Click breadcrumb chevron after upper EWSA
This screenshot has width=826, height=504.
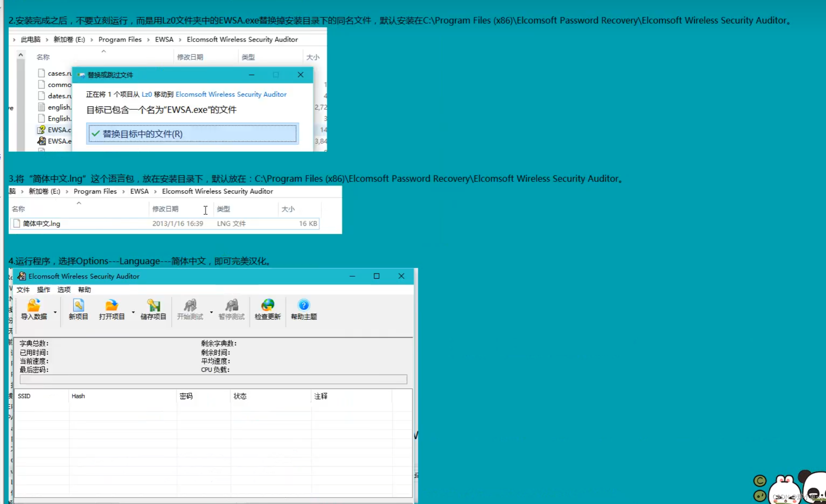click(x=180, y=40)
